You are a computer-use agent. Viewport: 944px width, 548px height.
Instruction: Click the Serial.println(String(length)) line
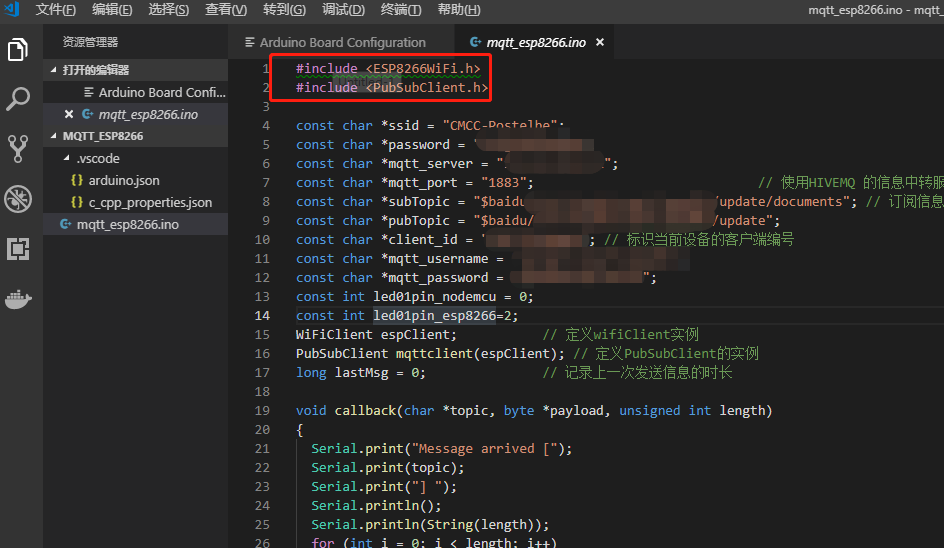pos(430,524)
